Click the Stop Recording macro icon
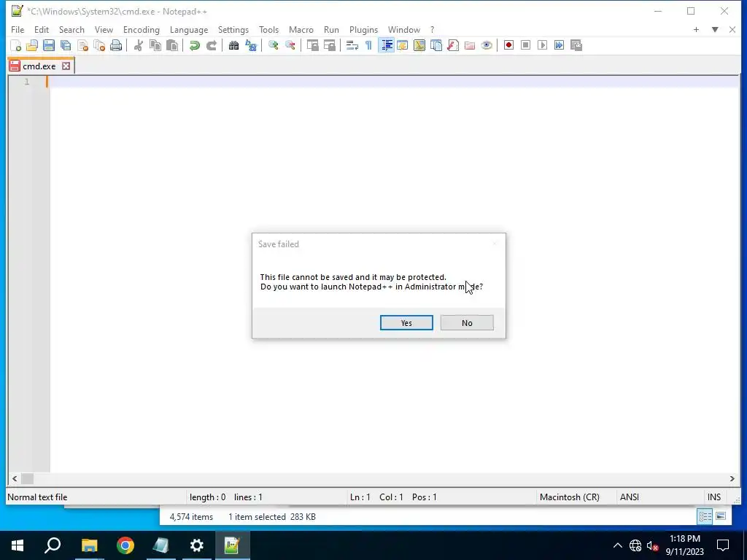747x560 pixels. [525, 45]
